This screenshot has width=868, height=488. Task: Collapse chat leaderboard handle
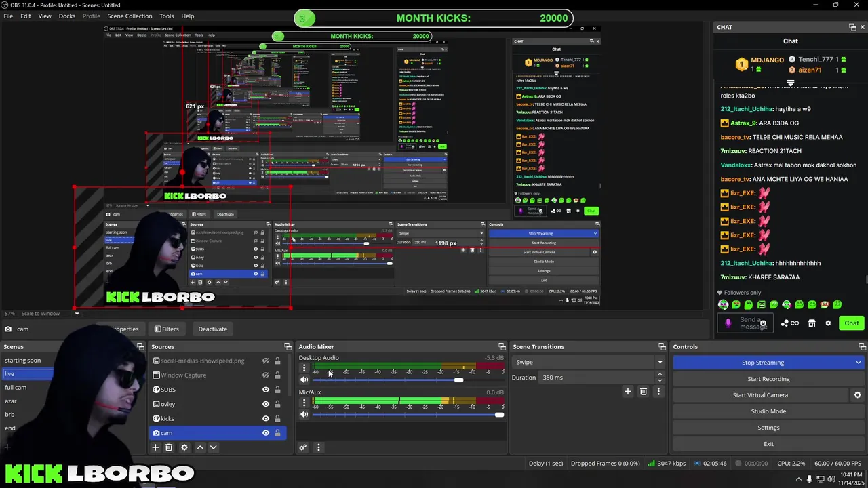click(x=791, y=83)
